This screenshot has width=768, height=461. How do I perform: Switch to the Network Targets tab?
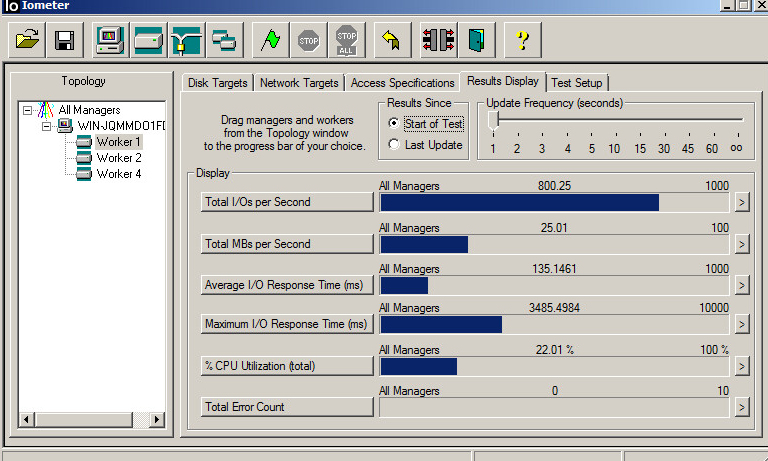(x=299, y=83)
